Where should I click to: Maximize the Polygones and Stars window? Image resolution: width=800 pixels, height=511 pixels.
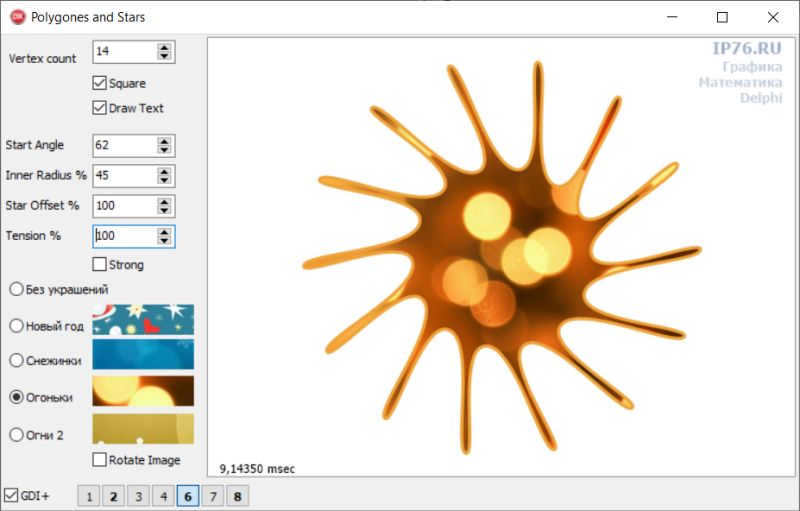coord(722,17)
